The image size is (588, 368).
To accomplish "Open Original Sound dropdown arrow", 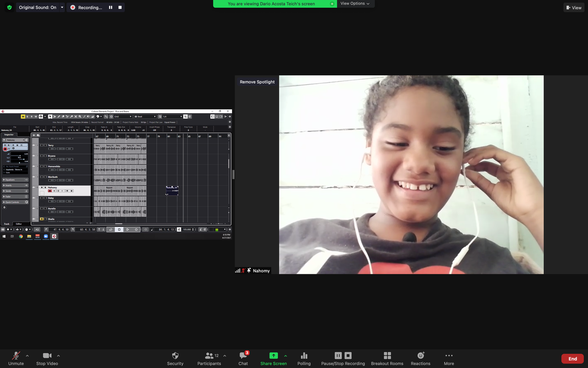I will pos(62,7).
